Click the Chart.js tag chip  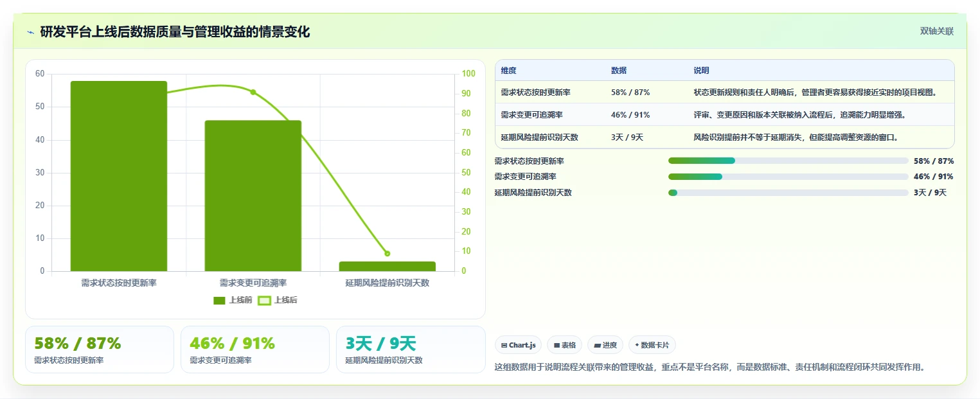pyautogui.click(x=519, y=345)
